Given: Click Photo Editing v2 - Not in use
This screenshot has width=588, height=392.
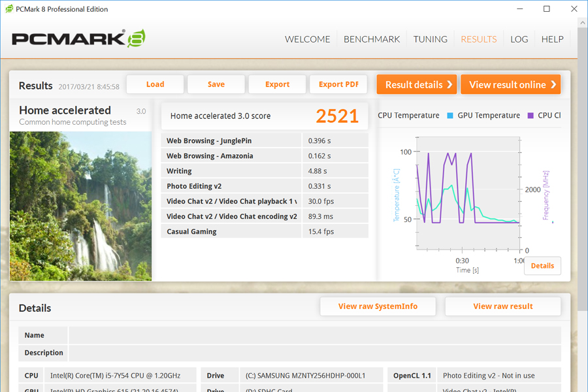Looking at the screenshot, I should tap(489, 376).
